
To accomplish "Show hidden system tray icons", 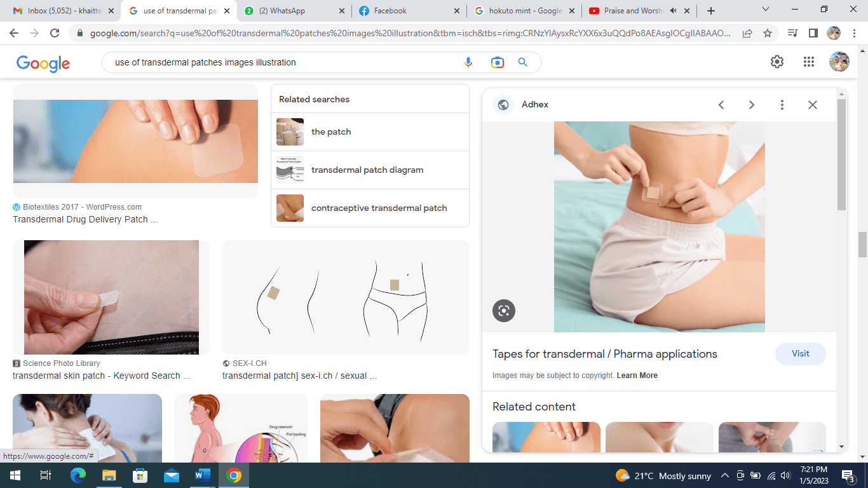I will pos(724,475).
